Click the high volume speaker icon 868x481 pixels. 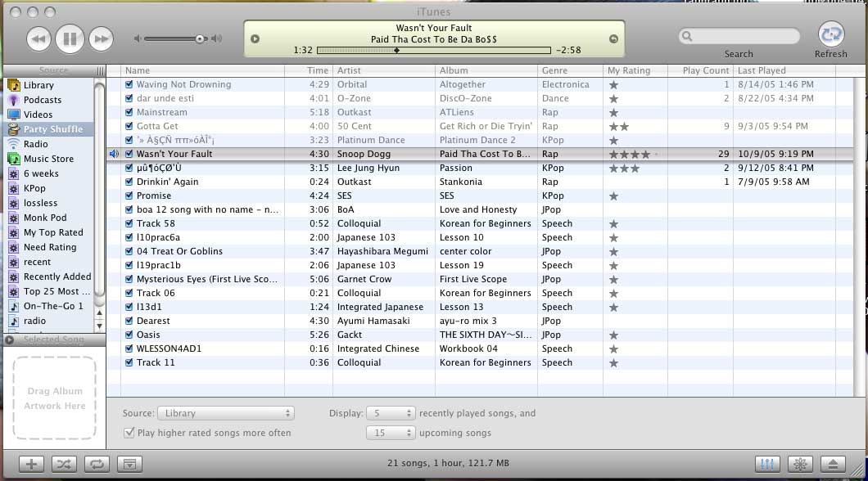click(216, 38)
